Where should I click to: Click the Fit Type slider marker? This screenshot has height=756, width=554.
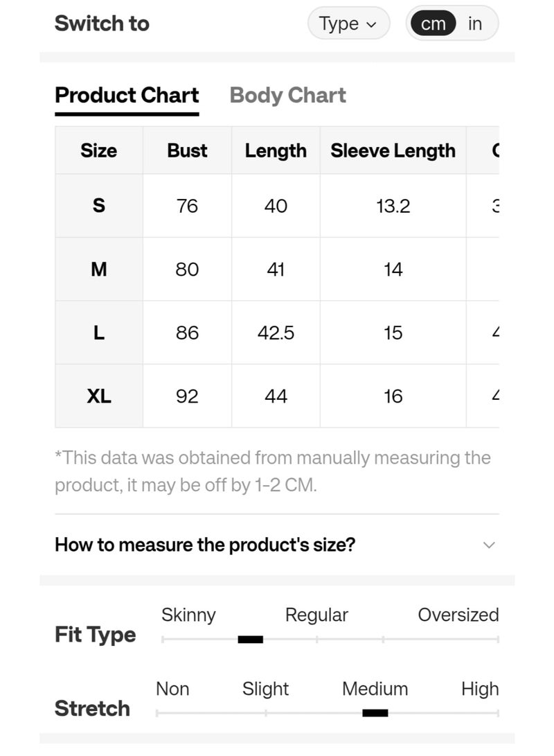click(251, 640)
